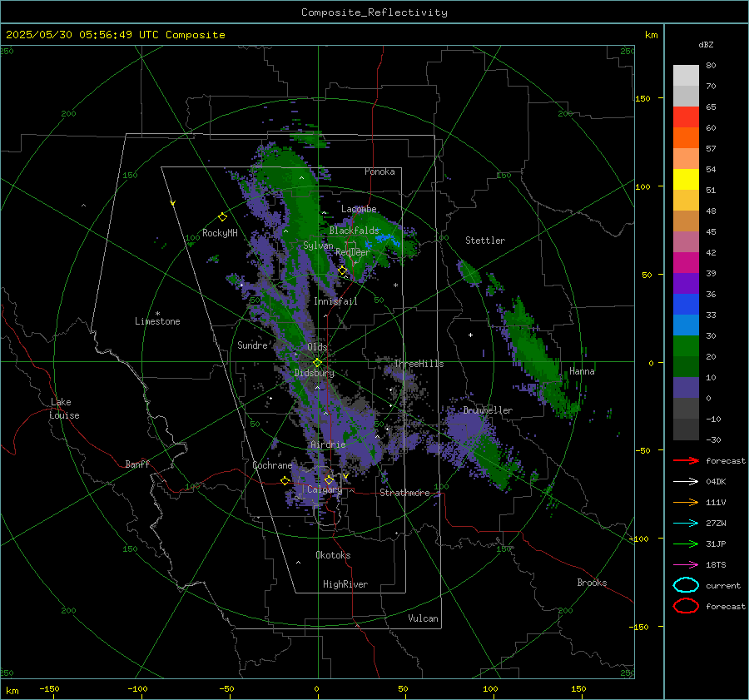Click the HighRiver label

click(x=345, y=584)
